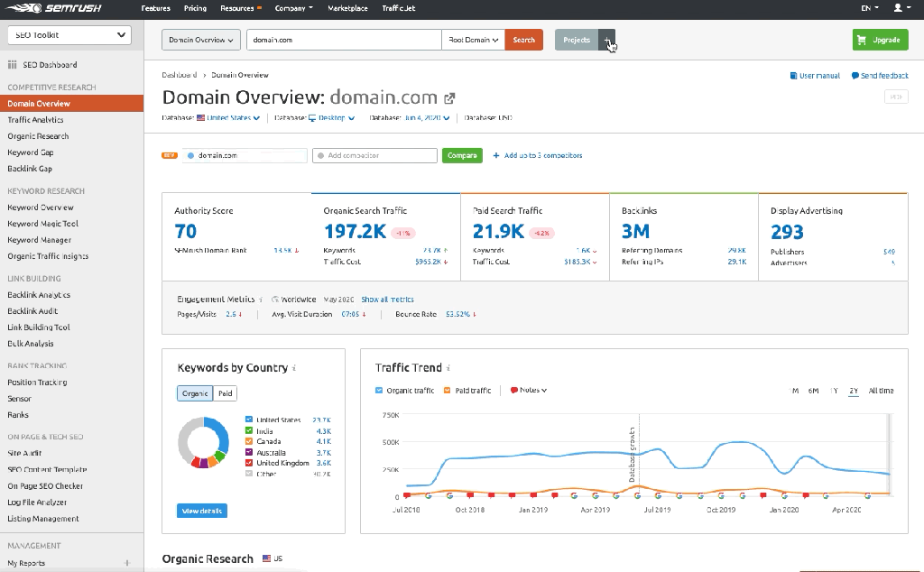924x572 pixels.
Task: Toggle the Organic traffic checkbox
Action: [x=380, y=390]
